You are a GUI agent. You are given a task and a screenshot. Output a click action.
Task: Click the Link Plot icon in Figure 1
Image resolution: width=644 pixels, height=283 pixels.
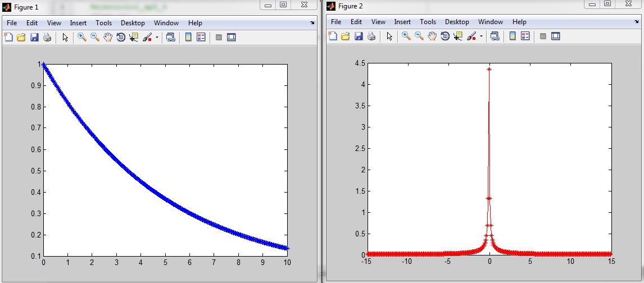(x=170, y=38)
